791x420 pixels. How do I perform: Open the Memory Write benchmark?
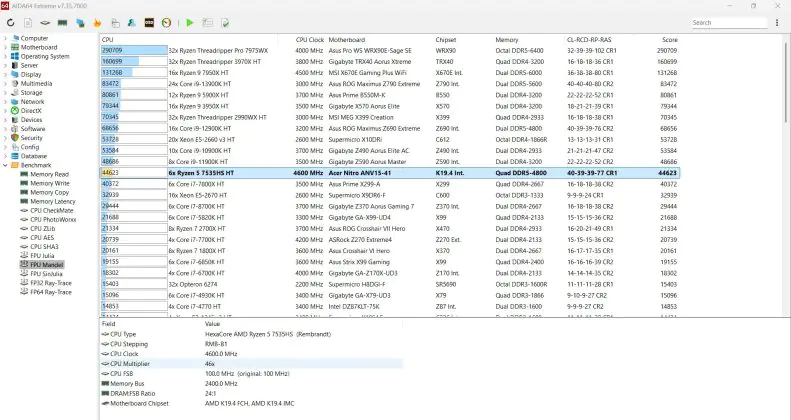50,184
